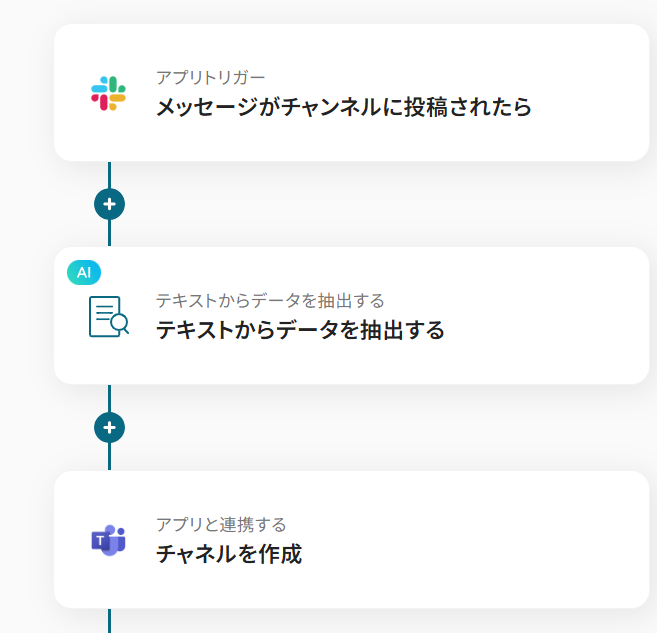The height and width of the screenshot is (633, 657).
Task: Open the チャネルを作成 step title
Action: (229, 554)
